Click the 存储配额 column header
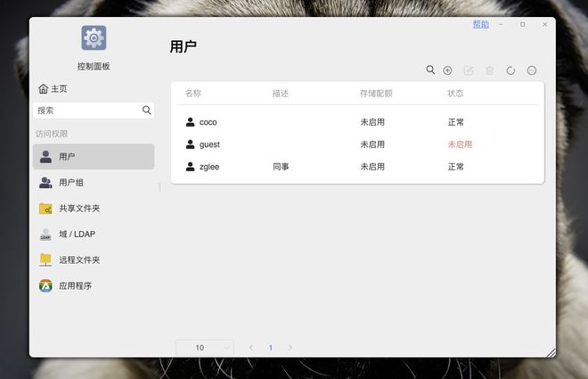This screenshot has width=588, height=379. pyautogui.click(x=376, y=94)
